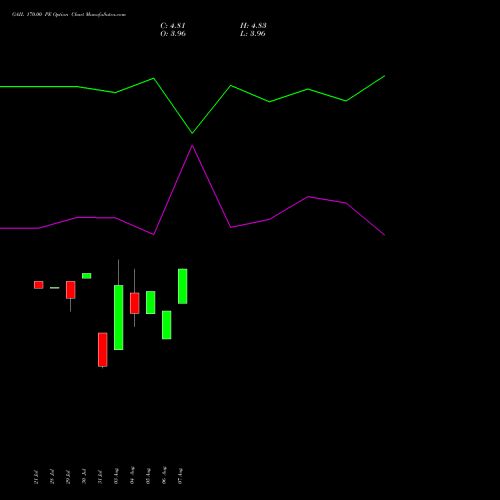The height and width of the screenshot is (500, 500).
Task: Click the 05 Aug date label
Action: [x=148, y=476]
